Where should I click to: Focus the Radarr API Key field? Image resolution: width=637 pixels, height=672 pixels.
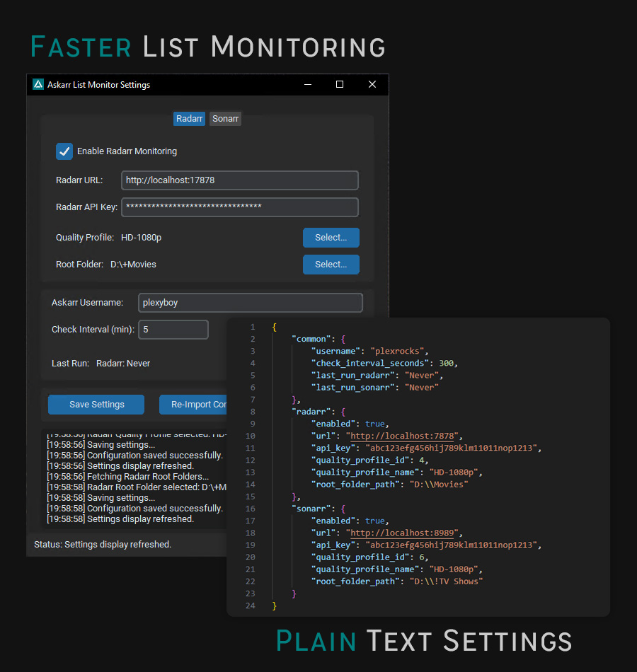240,207
